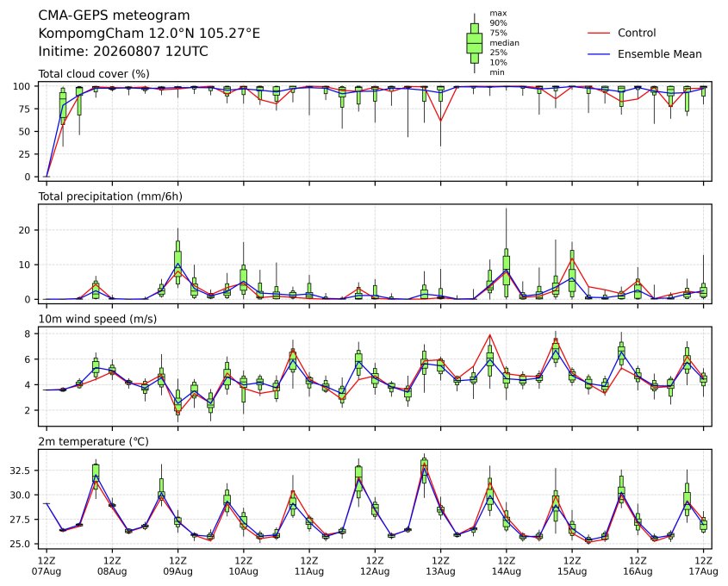Click the '75%' percentile legend label
The image size is (728, 586).
498,33
